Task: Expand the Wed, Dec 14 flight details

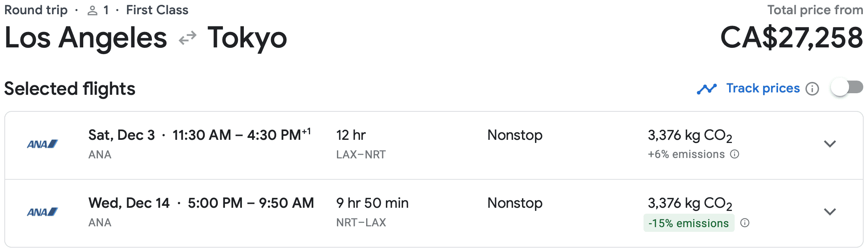Action: (x=830, y=212)
